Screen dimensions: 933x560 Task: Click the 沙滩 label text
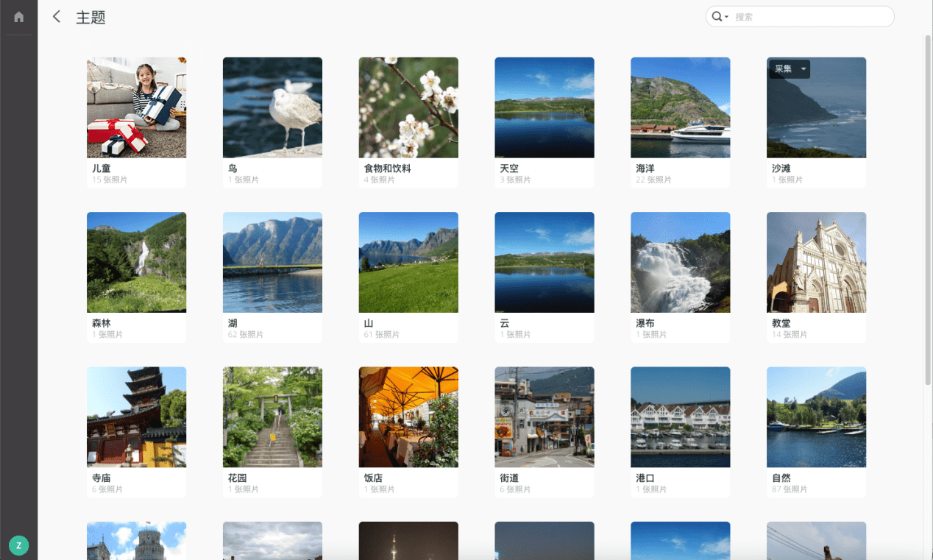(x=781, y=169)
